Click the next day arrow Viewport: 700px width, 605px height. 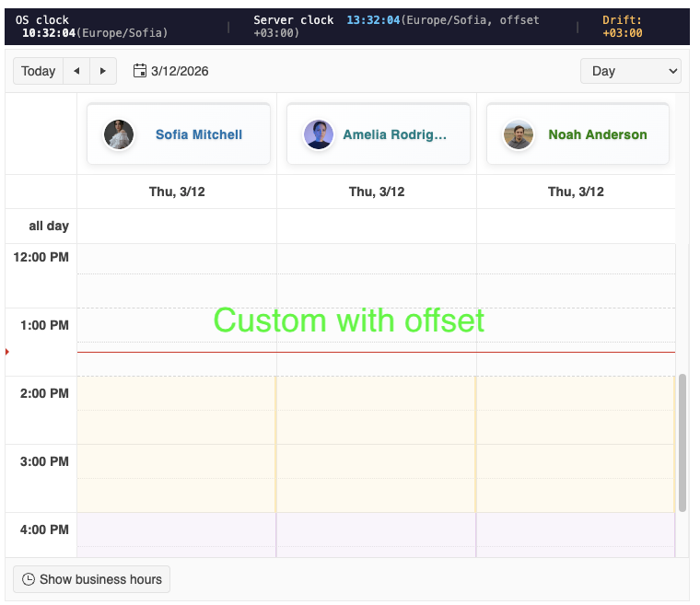102,71
